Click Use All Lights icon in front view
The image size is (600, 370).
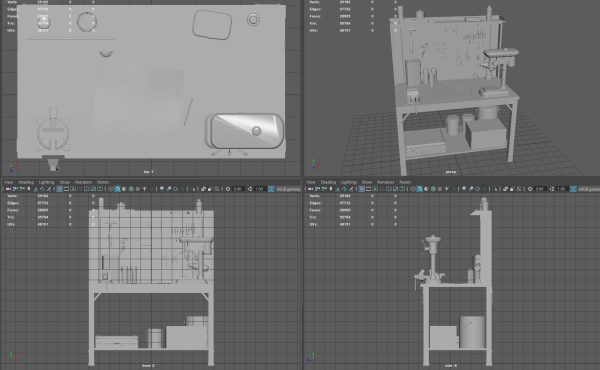pyautogui.click(x=145, y=189)
